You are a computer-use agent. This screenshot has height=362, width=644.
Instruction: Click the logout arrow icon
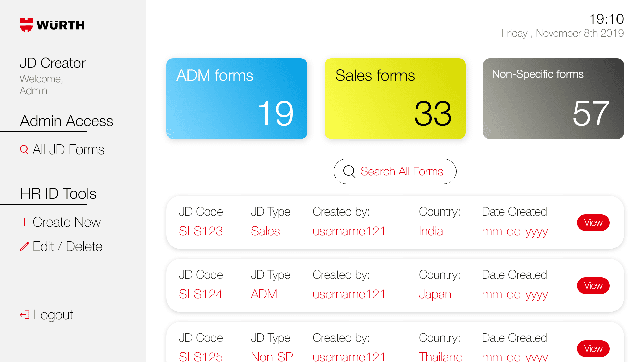tap(24, 315)
